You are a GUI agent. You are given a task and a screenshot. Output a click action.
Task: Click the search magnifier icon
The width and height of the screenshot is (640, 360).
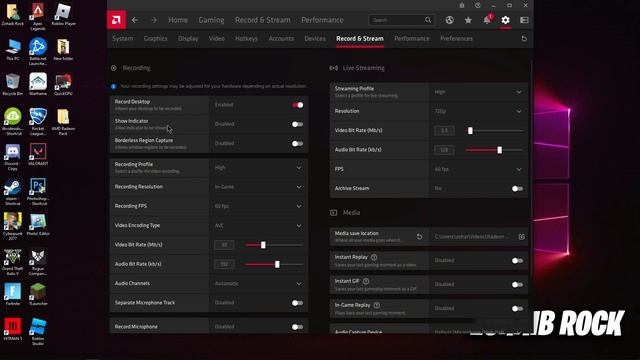coord(428,20)
